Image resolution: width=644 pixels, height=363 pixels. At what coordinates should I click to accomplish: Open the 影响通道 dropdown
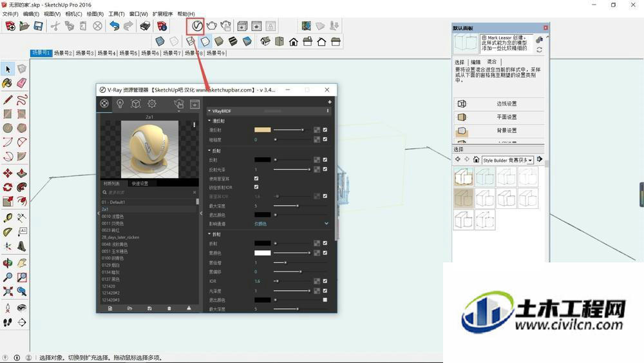pyautogui.click(x=291, y=224)
